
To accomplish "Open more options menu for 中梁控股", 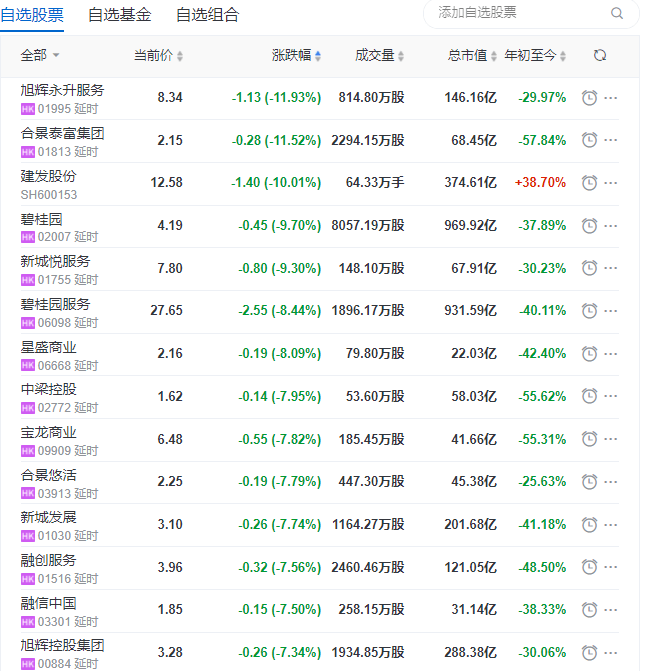I will click(x=611, y=396).
